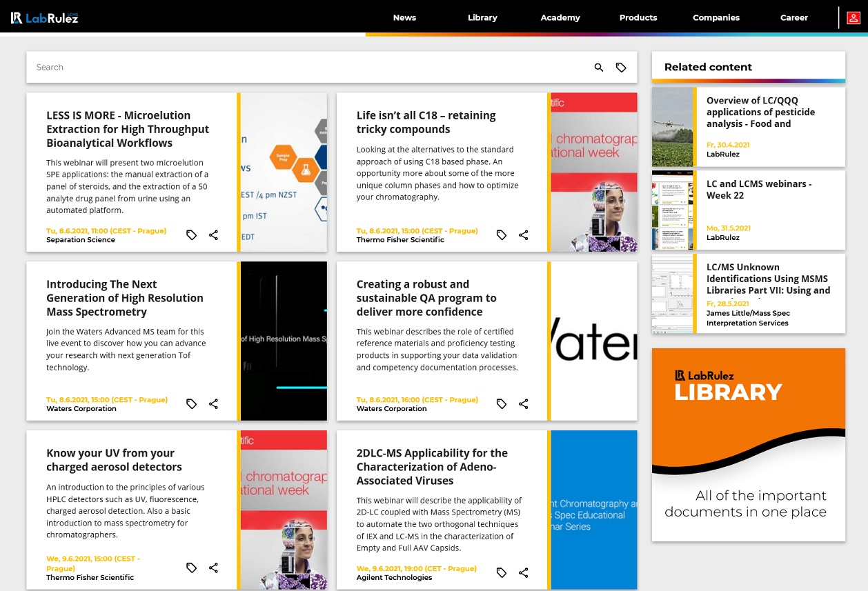Tag icon on 2DLC-MS Applicability card
The height and width of the screenshot is (591, 868).
point(502,573)
